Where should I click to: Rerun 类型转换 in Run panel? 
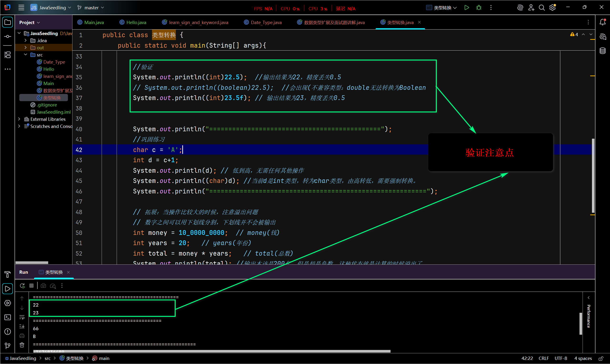pyautogui.click(x=22, y=286)
